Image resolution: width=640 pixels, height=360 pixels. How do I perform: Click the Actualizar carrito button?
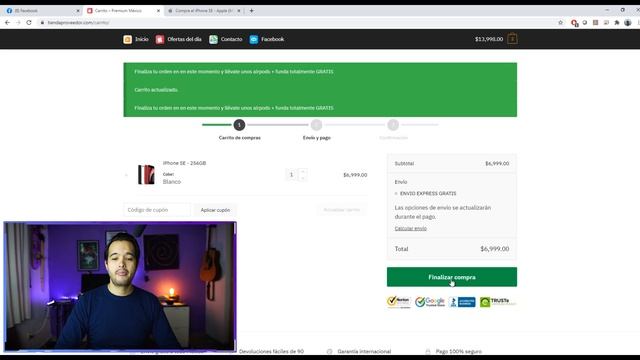tap(342, 210)
